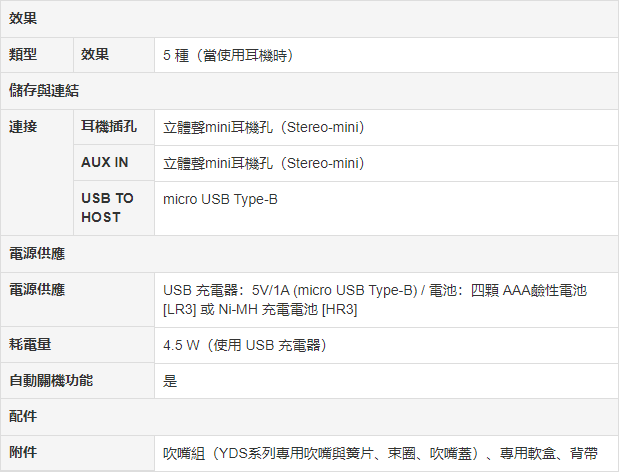Click the '5 種（當使用耳機時）' value cell
The height and width of the screenshot is (472, 619).
[x=228, y=55]
